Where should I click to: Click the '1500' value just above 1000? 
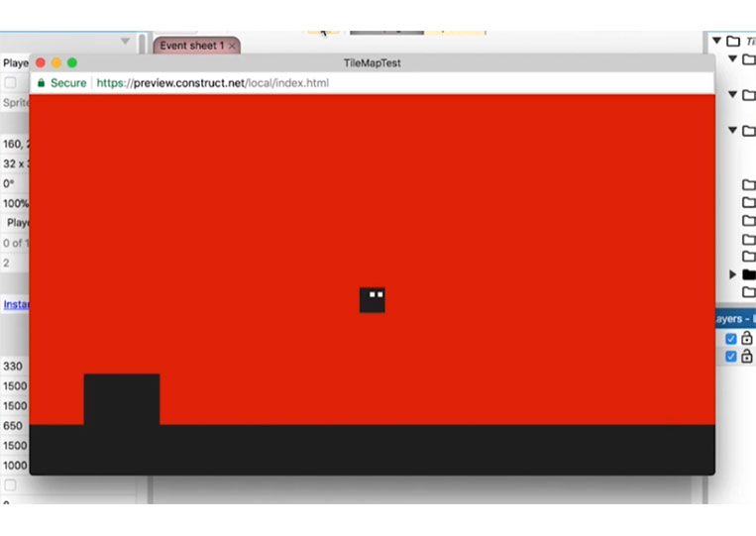click(15, 446)
